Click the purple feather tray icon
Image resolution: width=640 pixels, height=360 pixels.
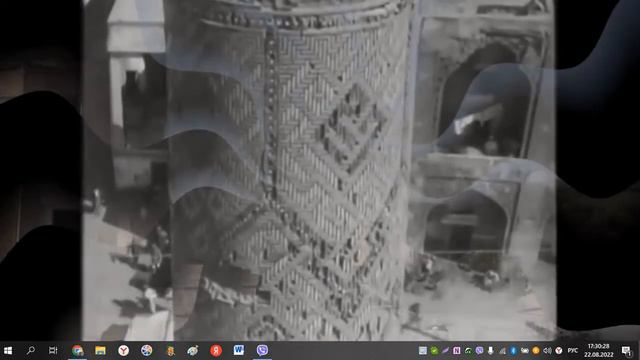click(445, 351)
